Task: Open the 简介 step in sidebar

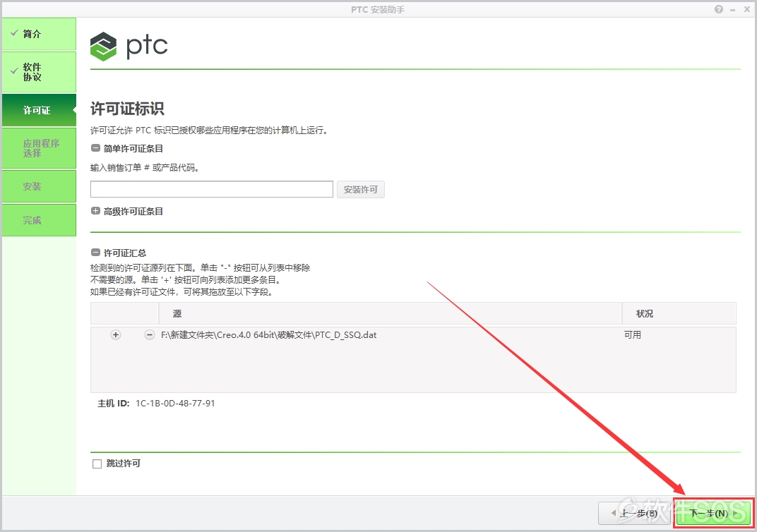Action: tap(39, 34)
